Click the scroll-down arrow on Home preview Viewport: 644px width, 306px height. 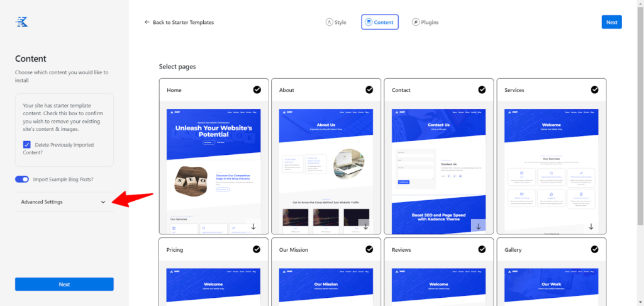[253, 227]
